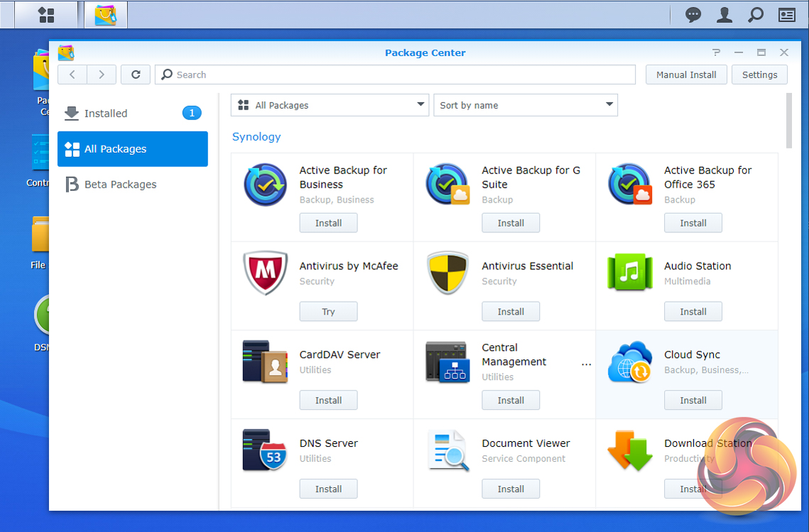Click the Cloud Sync package name
The height and width of the screenshot is (532, 809).
tap(692, 354)
